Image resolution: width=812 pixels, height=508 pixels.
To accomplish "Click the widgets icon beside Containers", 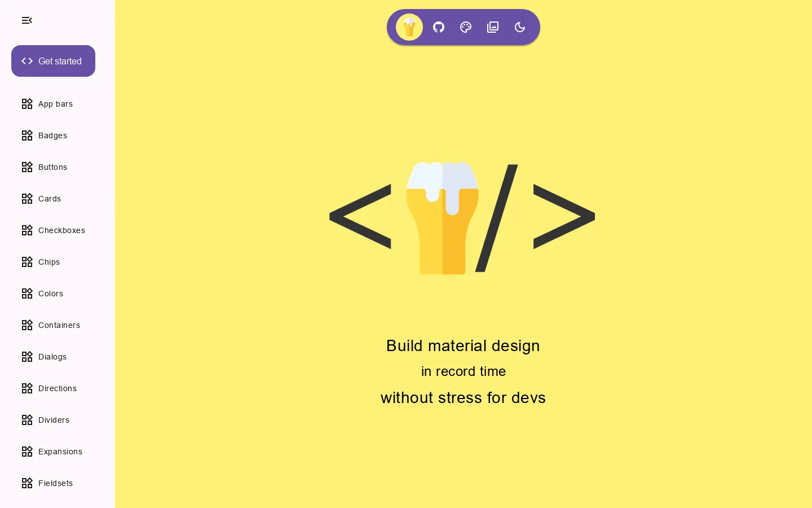I will point(27,325).
